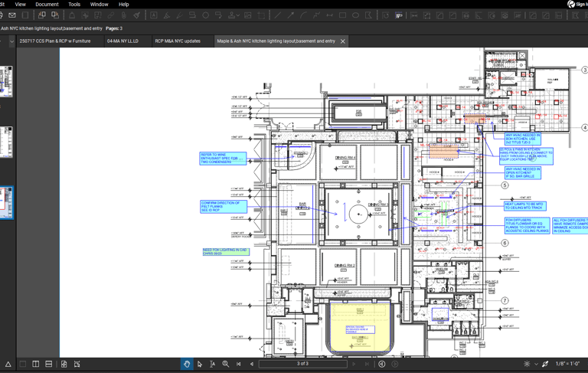Viewport: 588px width, 373px height.
Task: Select the arrow Select tool
Action: point(200,364)
